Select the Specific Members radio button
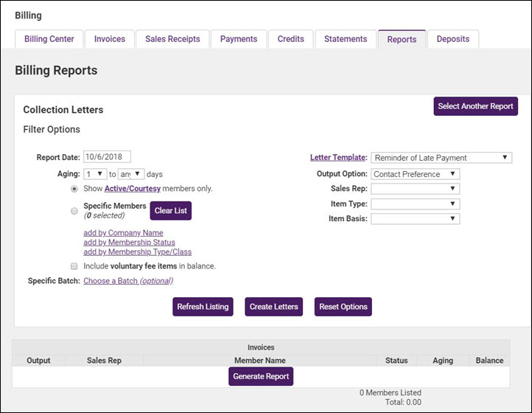 [x=74, y=211]
